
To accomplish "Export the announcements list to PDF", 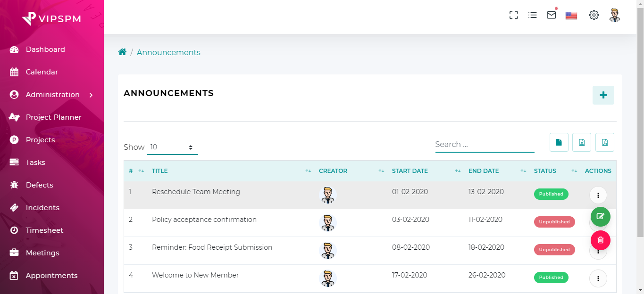I will coord(604,142).
